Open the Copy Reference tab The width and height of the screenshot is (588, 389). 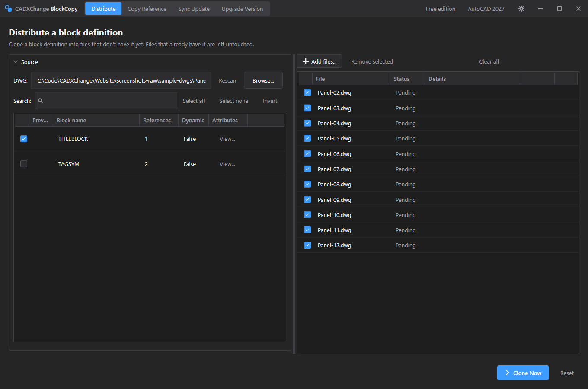[x=147, y=9]
